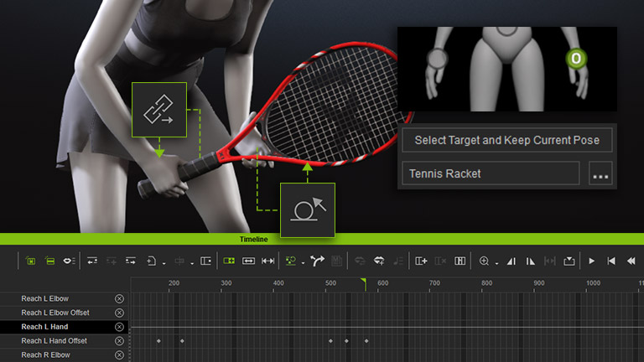This screenshot has height=362, width=644.
Task: Expand the add-document icon dropdown arrow
Action: [164, 263]
